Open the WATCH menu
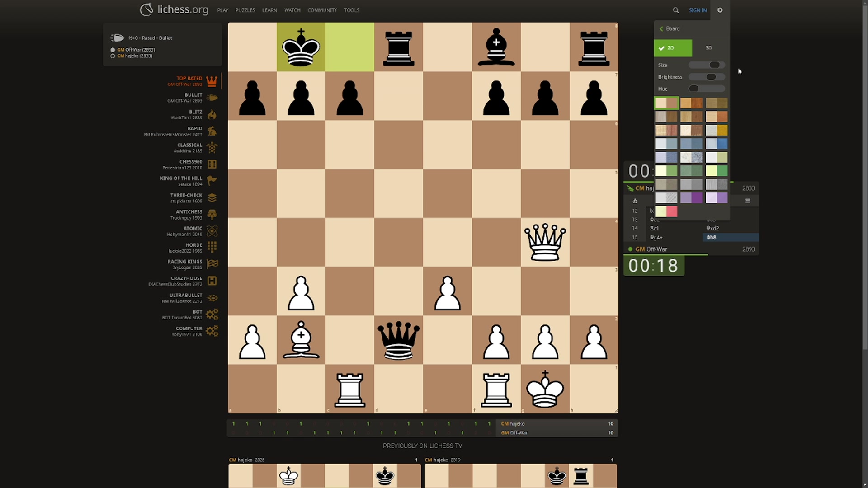This screenshot has width=868, height=488. (292, 10)
